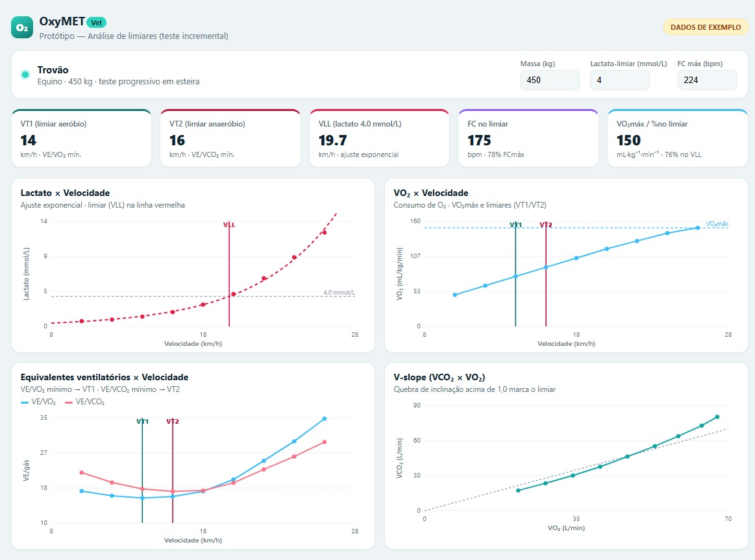This screenshot has width=755, height=560.
Task: Click the 4.0 mmol/L threshold label
Action: point(339,293)
